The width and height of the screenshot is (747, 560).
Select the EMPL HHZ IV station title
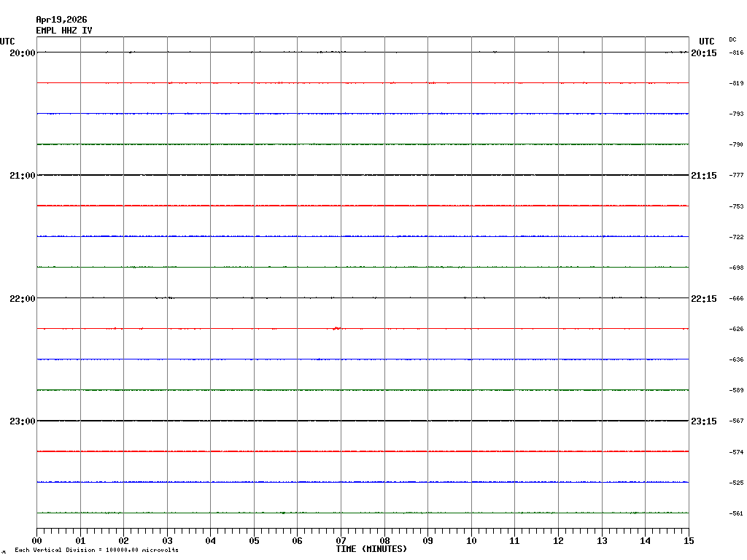(x=64, y=31)
